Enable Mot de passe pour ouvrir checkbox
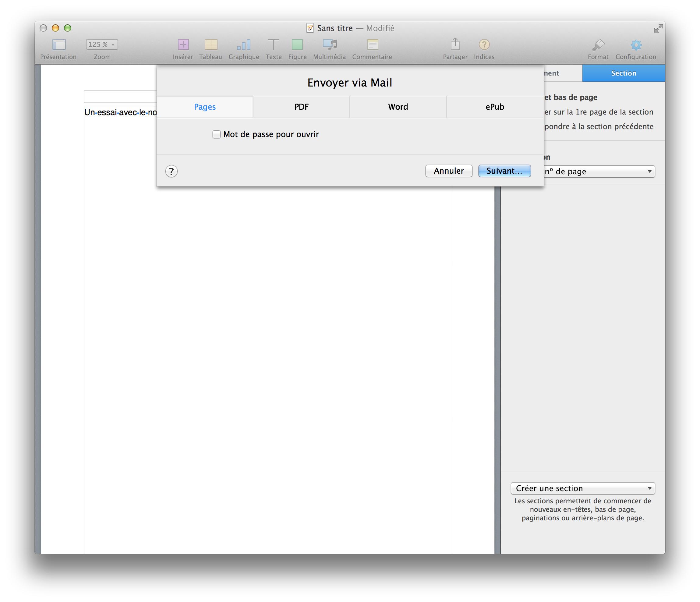This screenshot has height=602, width=700. click(217, 134)
